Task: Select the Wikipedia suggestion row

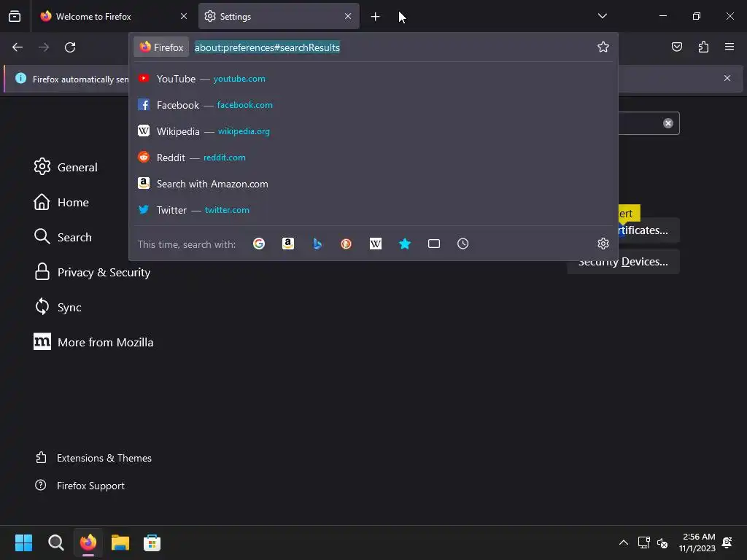Action: click(x=373, y=131)
